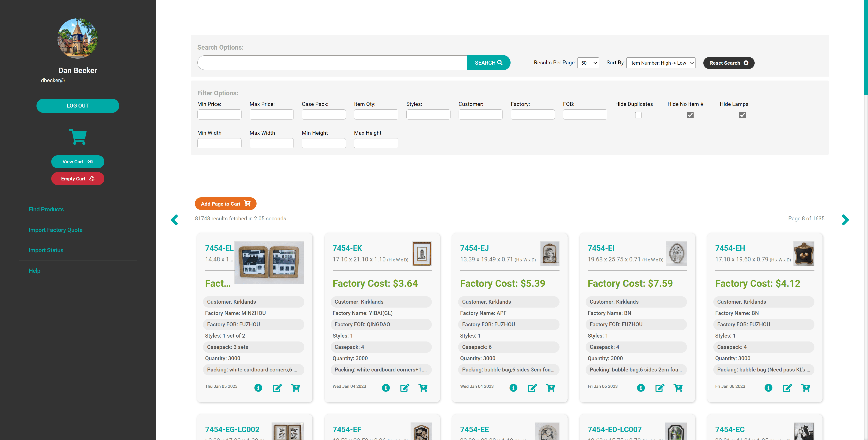Image resolution: width=868 pixels, height=440 pixels.
Task: Disable the Hide Lamps checkbox
Action: [743, 115]
